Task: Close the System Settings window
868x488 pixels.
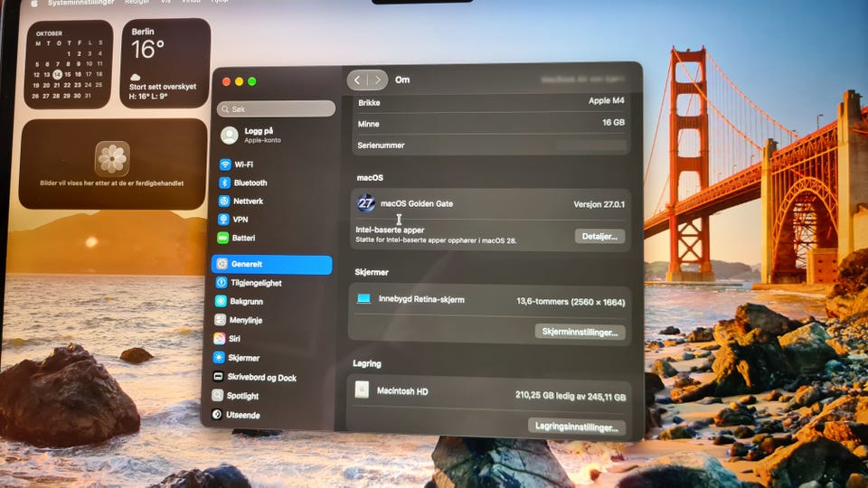Action: pyautogui.click(x=226, y=82)
